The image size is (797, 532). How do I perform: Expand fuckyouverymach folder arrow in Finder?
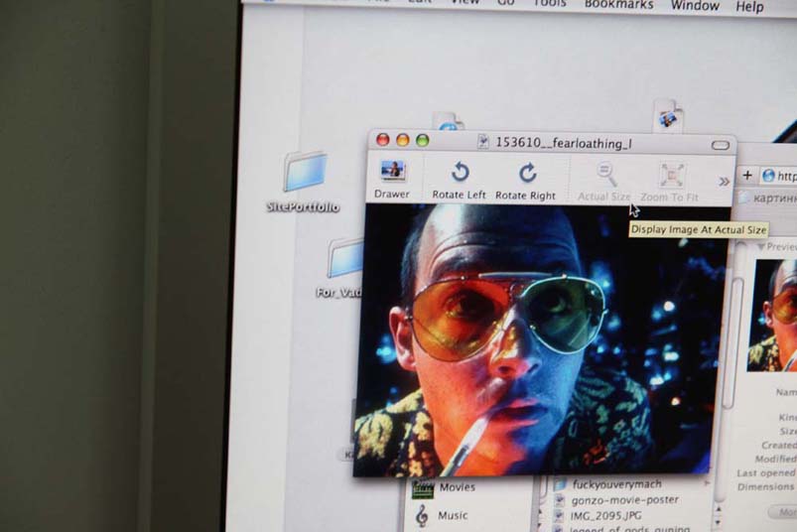708,483
